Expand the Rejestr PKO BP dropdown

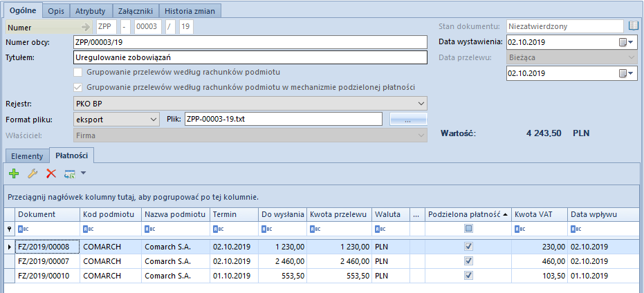click(421, 103)
